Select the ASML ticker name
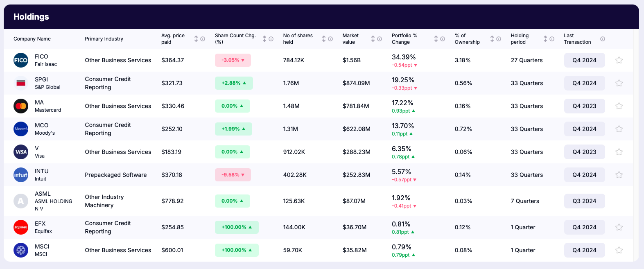This screenshot has height=269, width=644. [43, 194]
